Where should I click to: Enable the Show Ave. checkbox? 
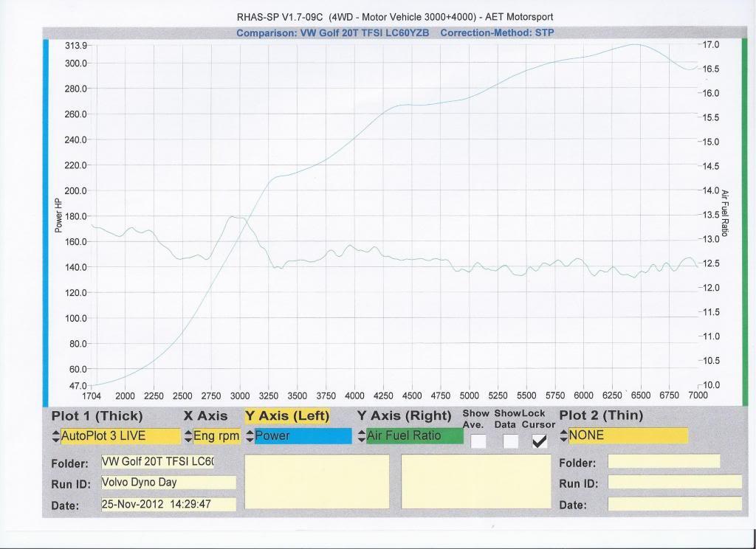478,441
